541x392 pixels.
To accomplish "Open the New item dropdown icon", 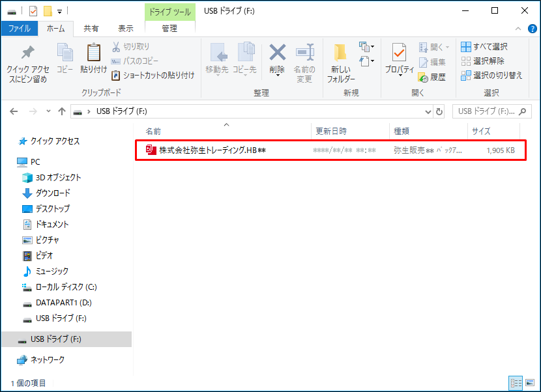I will click(366, 46).
